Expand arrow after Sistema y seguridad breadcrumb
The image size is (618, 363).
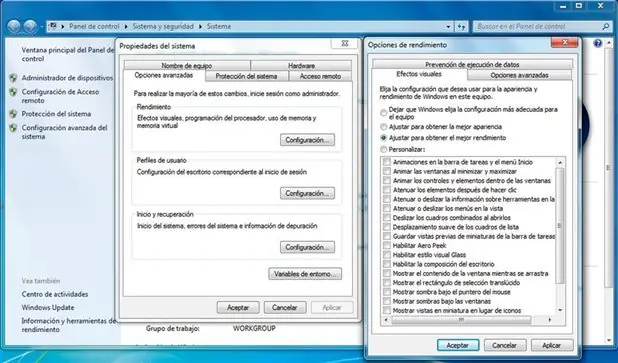pos(201,27)
